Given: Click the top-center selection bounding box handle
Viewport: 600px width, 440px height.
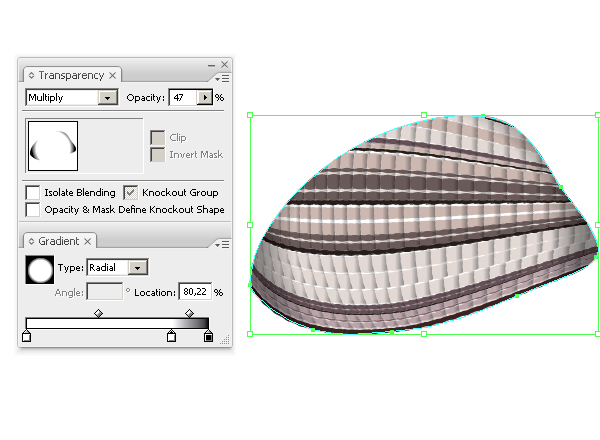Looking at the screenshot, I should tap(424, 115).
